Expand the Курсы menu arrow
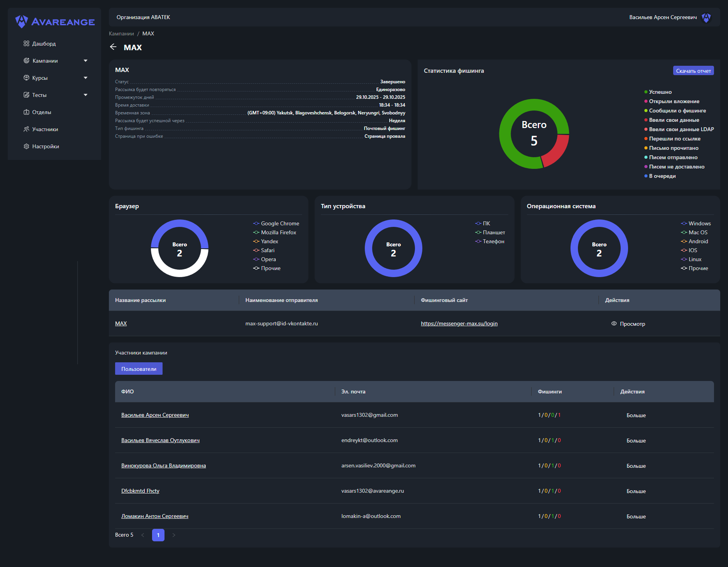 pyautogui.click(x=86, y=78)
